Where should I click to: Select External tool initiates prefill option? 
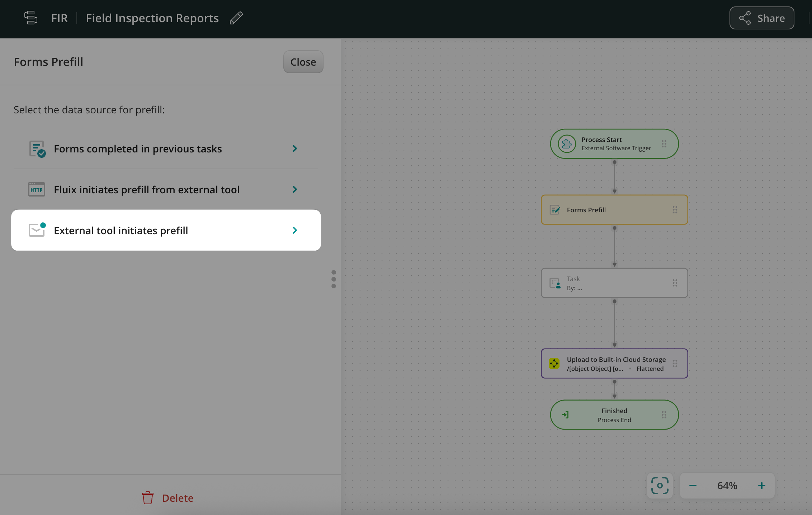tap(121, 230)
